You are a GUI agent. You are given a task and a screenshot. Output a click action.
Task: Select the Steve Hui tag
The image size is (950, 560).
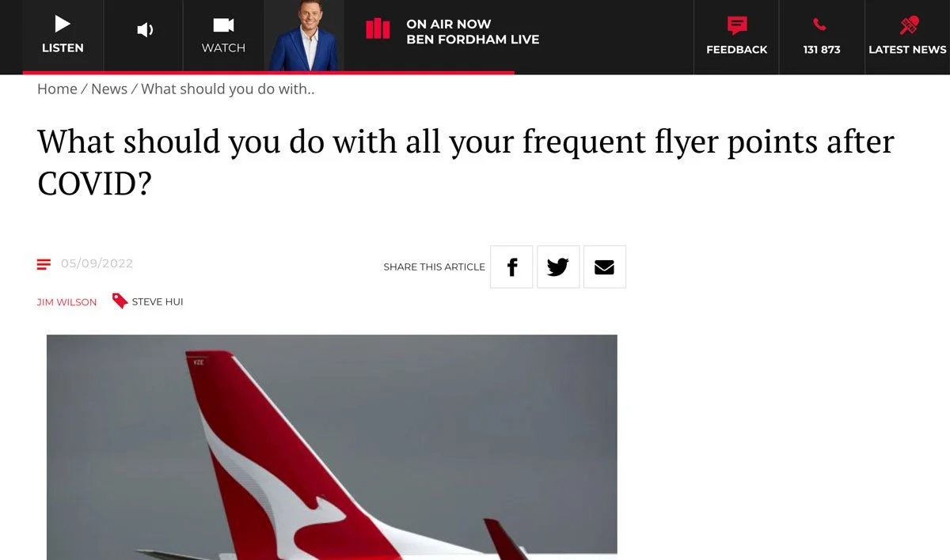tap(158, 302)
